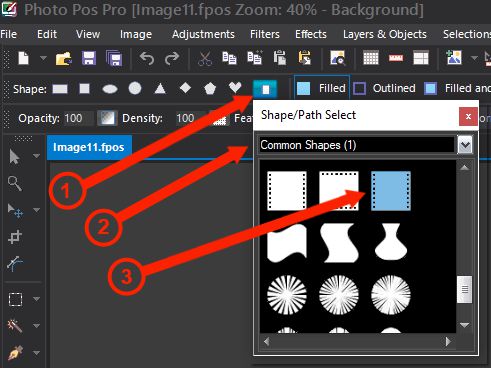Switch to Image11.fpos tab
491x368 pixels.
(x=89, y=147)
